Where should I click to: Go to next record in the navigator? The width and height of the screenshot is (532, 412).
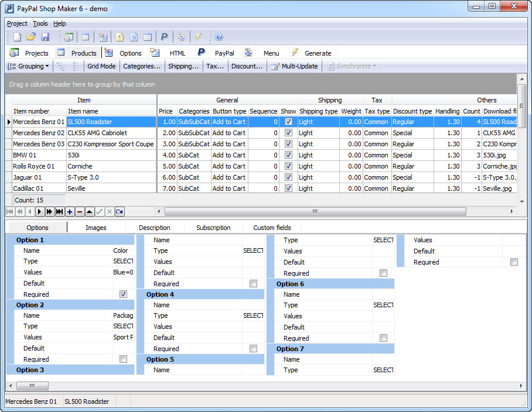[x=40, y=212]
